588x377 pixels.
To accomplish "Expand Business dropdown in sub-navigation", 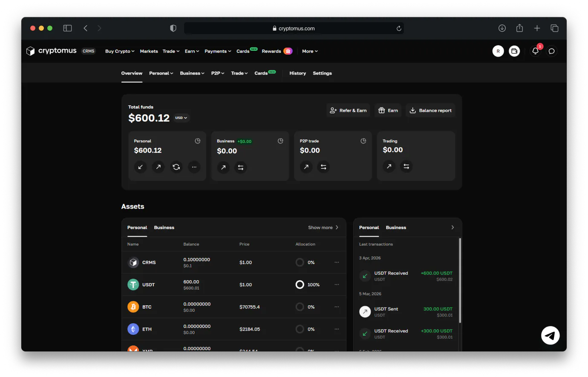I will click(192, 73).
